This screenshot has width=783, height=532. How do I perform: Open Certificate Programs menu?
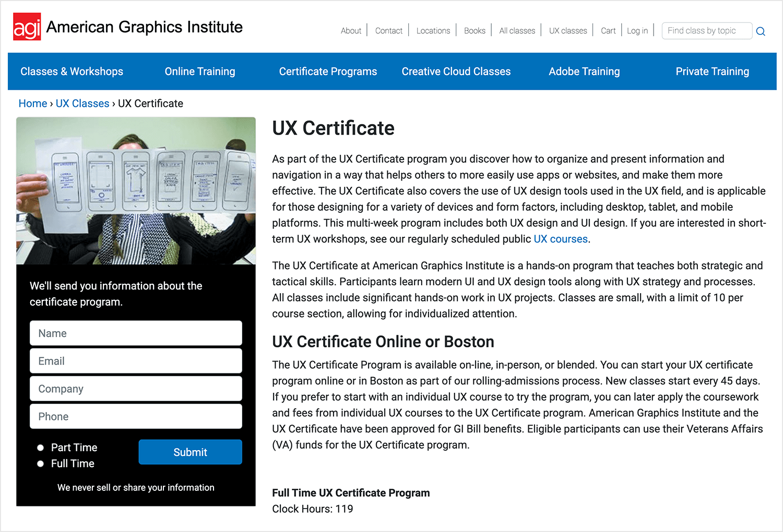328,71
